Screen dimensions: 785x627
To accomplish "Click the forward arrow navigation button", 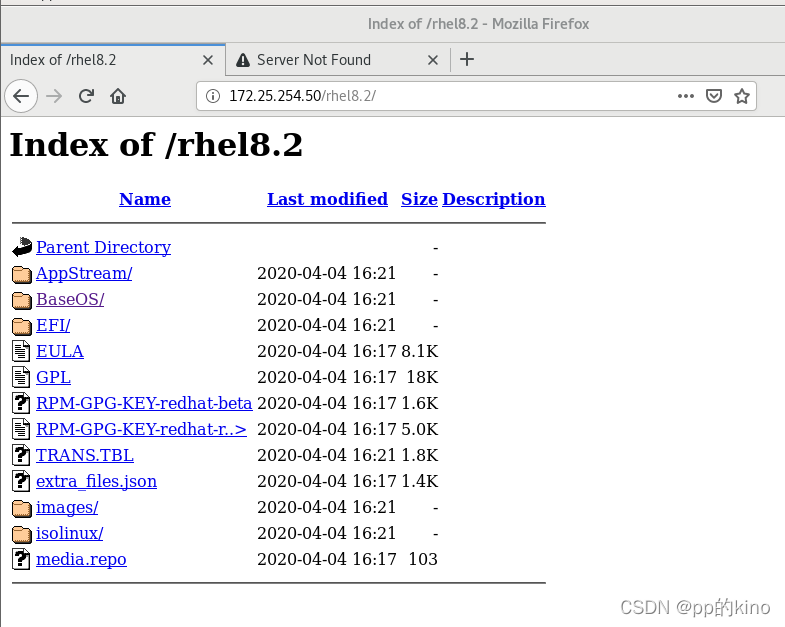I will click(54, 96).
